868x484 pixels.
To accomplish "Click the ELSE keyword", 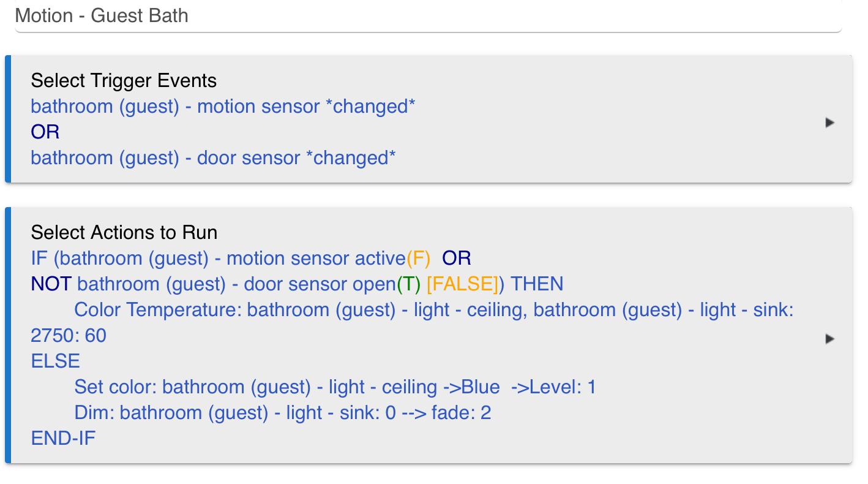I will (x=56, y=361).
